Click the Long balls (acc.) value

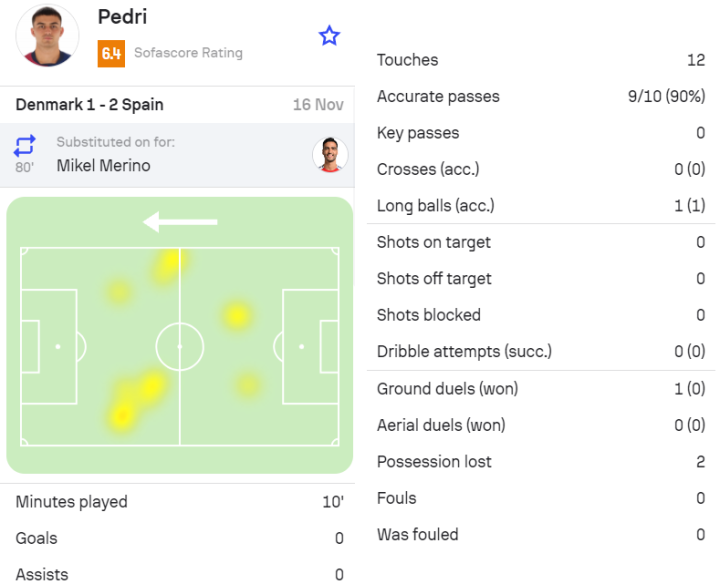pyautogui.click(x=689, y=206)
